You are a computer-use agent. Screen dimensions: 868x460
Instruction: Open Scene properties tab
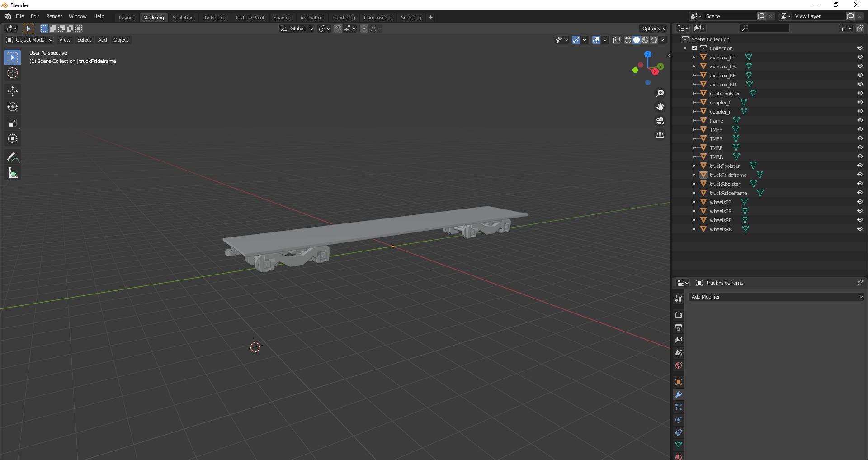point(679,353)
